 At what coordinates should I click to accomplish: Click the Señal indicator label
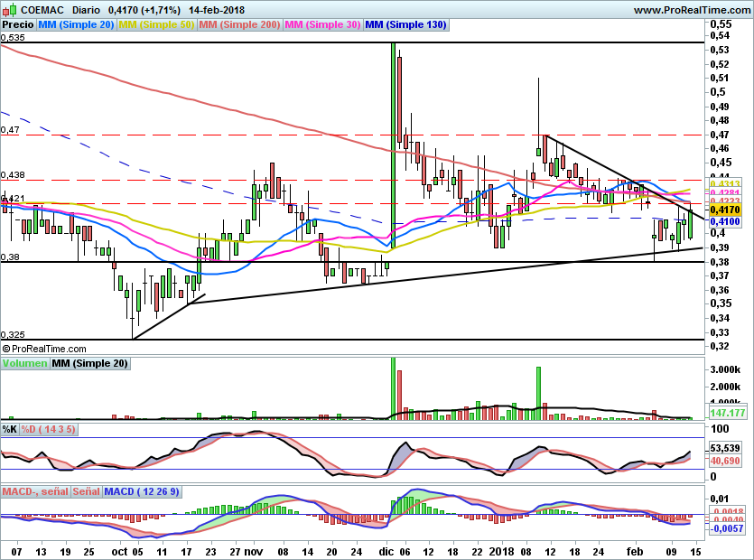point(86,491)
